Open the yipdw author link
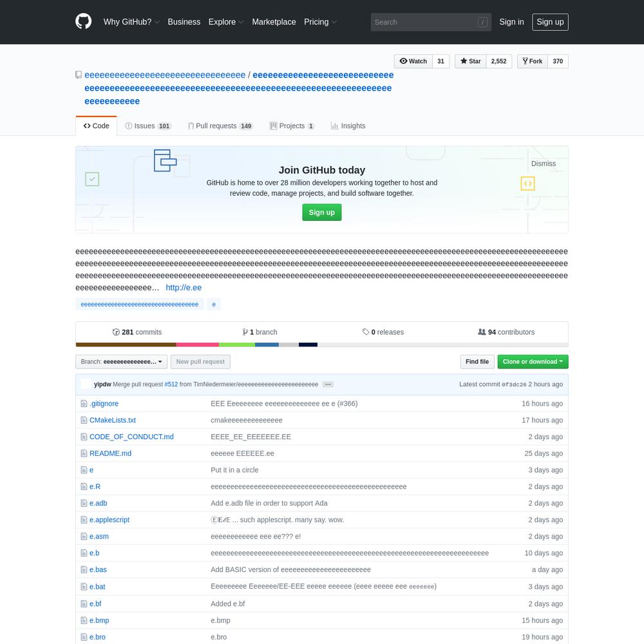Image resolution: width=644 pixels, height=644 pixels. point(102,384)
